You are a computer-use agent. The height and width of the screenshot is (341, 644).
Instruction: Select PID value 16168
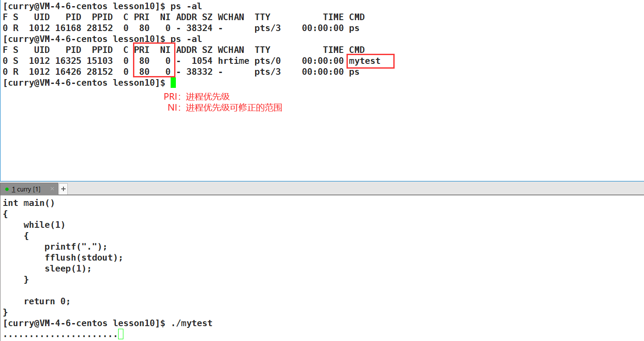point(68,28)
